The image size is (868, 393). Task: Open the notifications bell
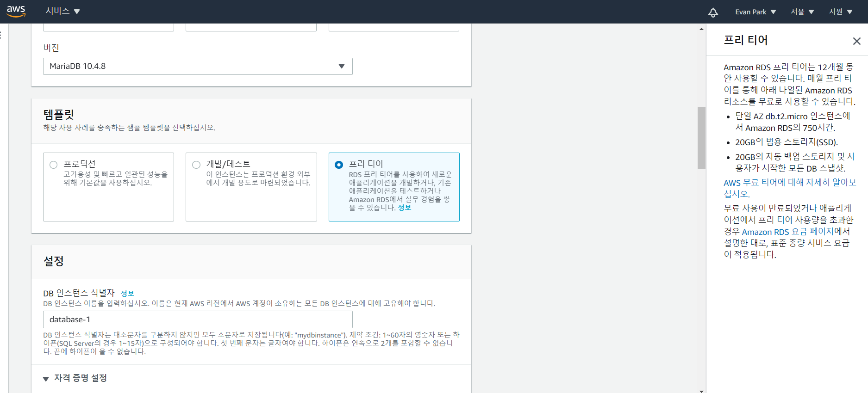tap(713, 12)
